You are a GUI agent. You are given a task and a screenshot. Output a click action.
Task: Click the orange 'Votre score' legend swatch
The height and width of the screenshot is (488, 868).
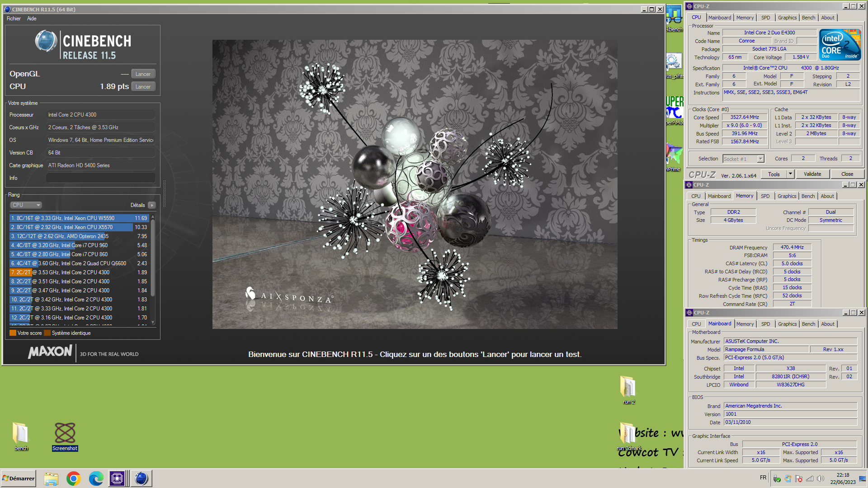pos(13,333)
